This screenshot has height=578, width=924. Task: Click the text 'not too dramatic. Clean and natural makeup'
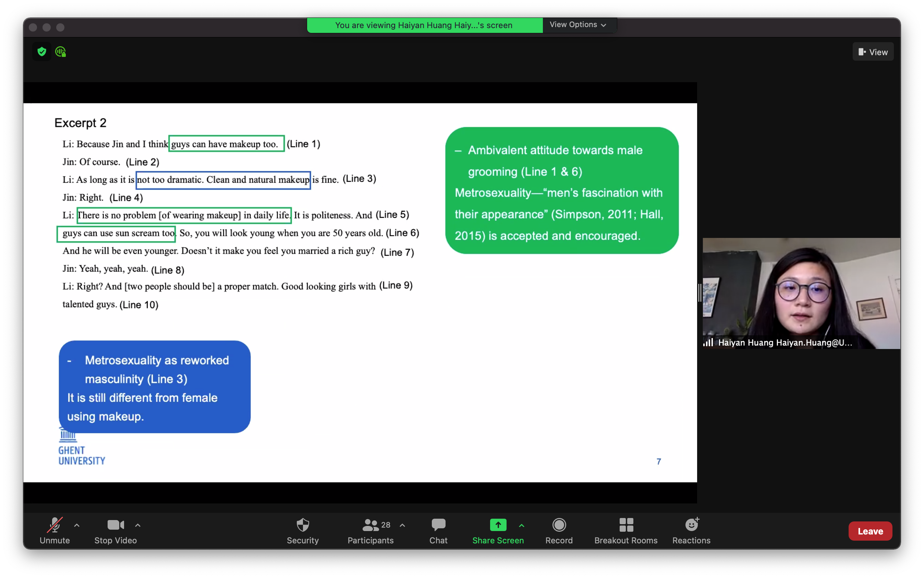(223, 180)
